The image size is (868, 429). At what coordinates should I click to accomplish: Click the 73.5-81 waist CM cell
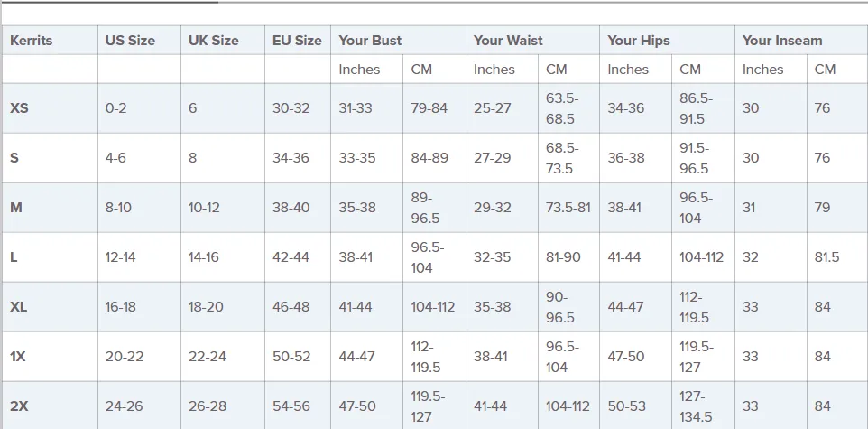point(568,208)
